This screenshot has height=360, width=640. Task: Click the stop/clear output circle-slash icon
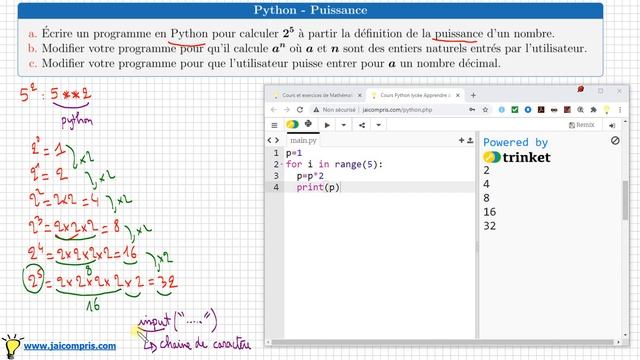coord(615,140)
